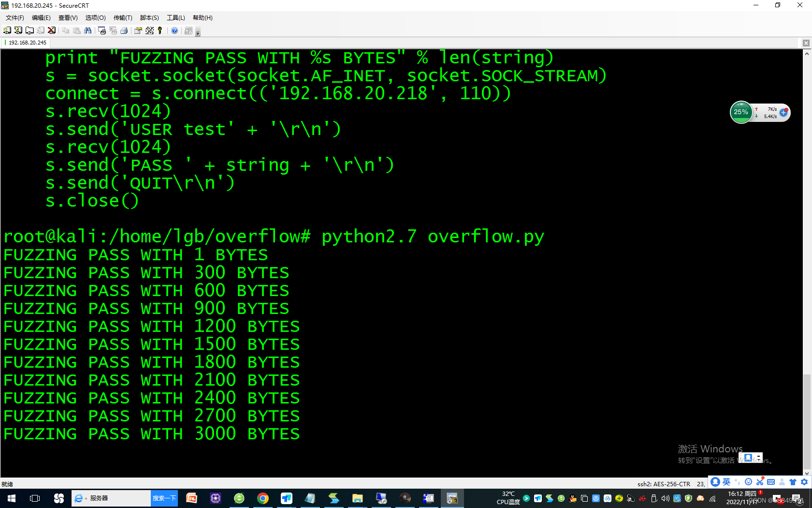Click the Print Selection toolbar icon
Image resolution: width=812 pixels, height=508 pixels.
click(x=113, y=30)
